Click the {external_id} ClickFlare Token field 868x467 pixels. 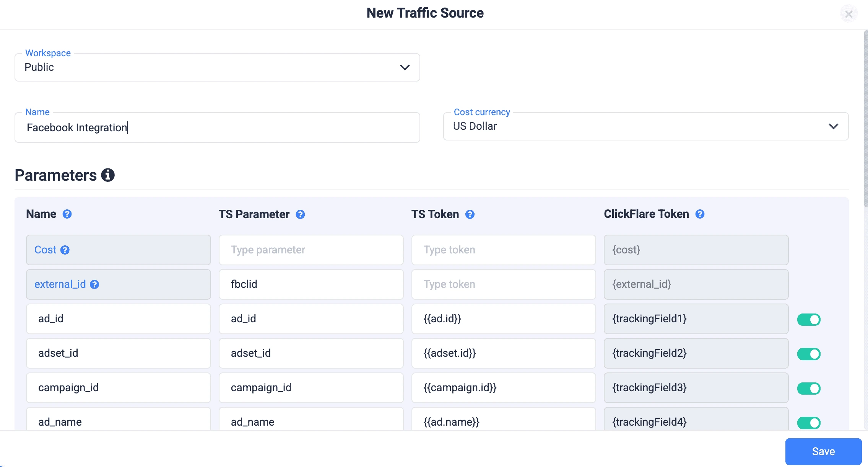tap(696, 284)
